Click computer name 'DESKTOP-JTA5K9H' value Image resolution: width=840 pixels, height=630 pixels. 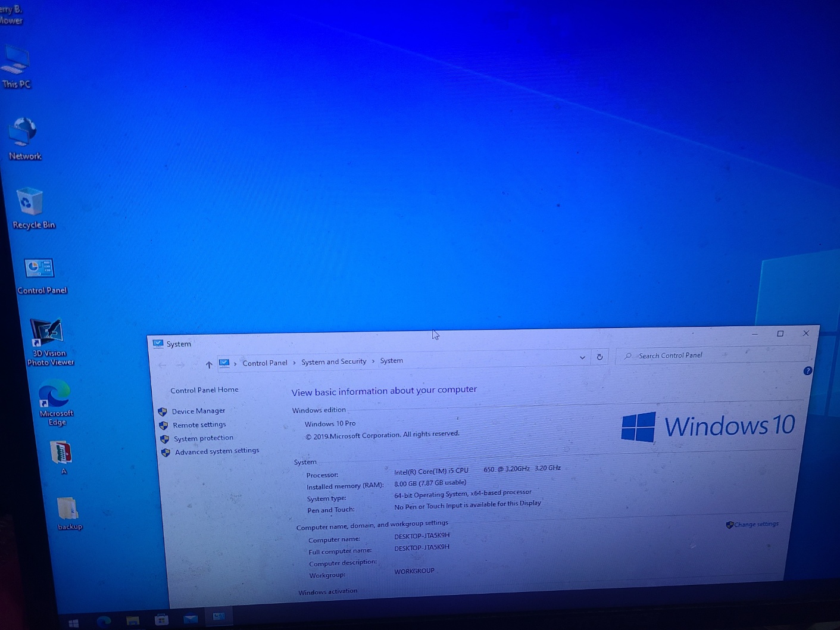422,536
